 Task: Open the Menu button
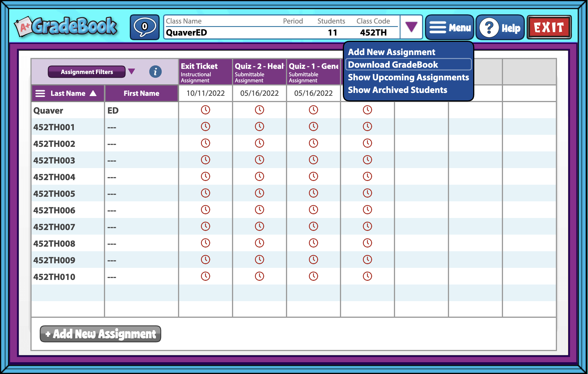tap(449, 27)
